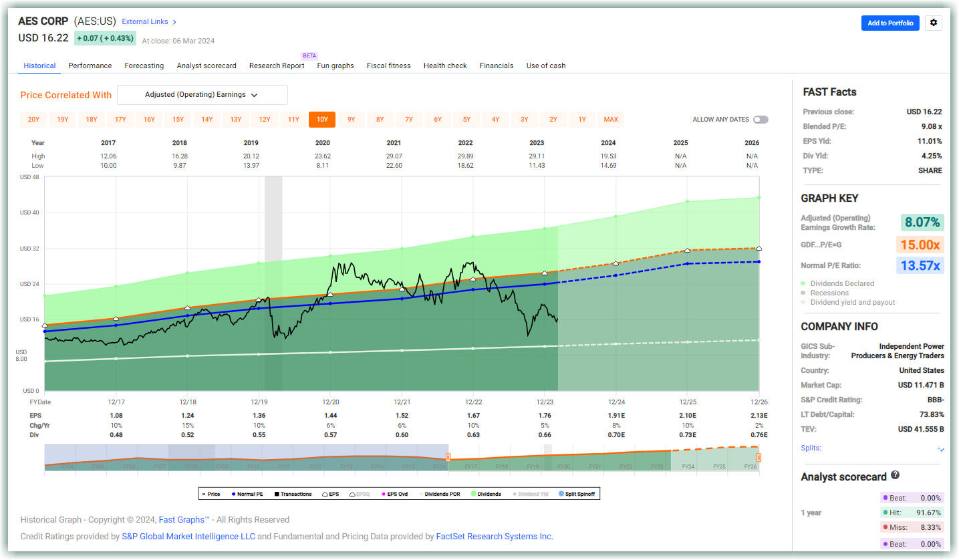Toggle the Normal PE legend dot

[233, 494]
